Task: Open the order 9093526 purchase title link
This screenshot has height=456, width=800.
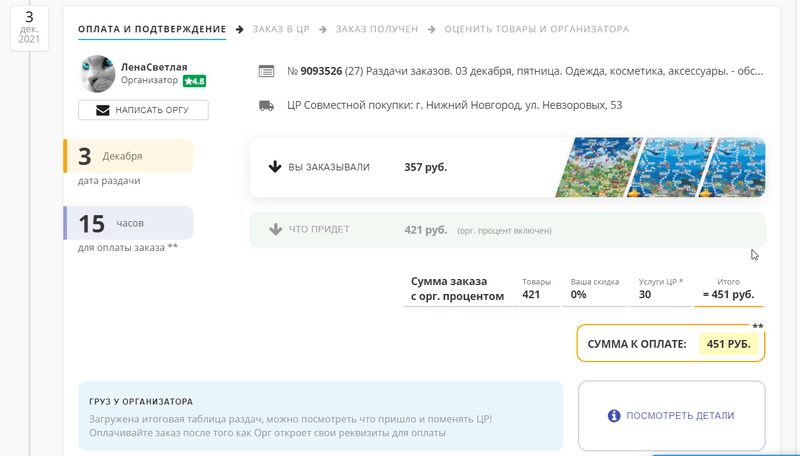Action: (525, 71)
